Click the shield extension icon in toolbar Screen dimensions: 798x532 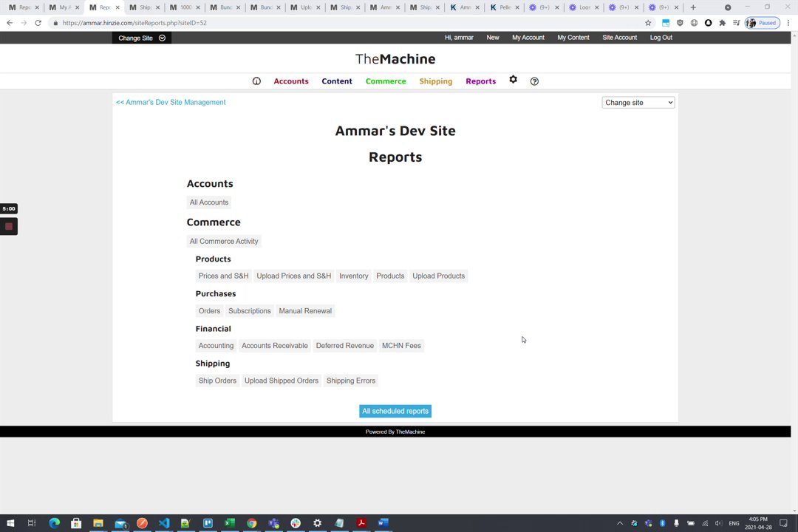(680, 23)
